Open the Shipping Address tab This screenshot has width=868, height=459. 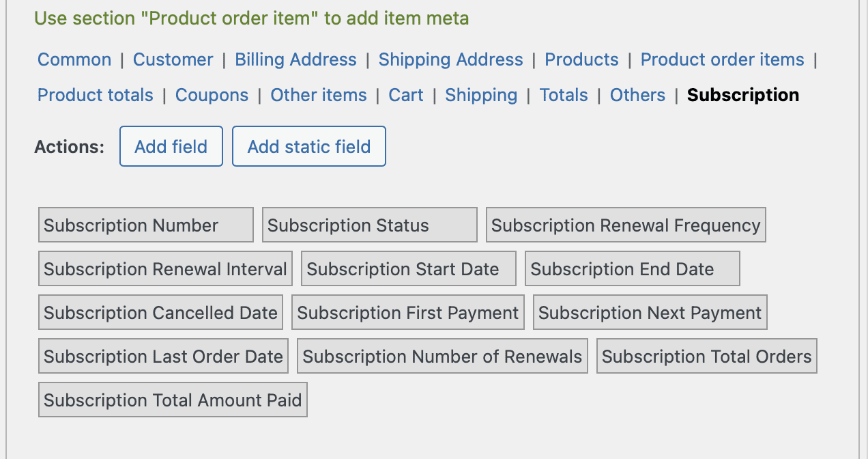450,59
